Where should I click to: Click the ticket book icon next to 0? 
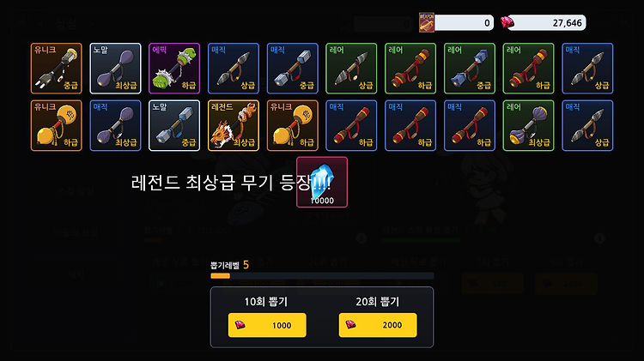(427, 22)
